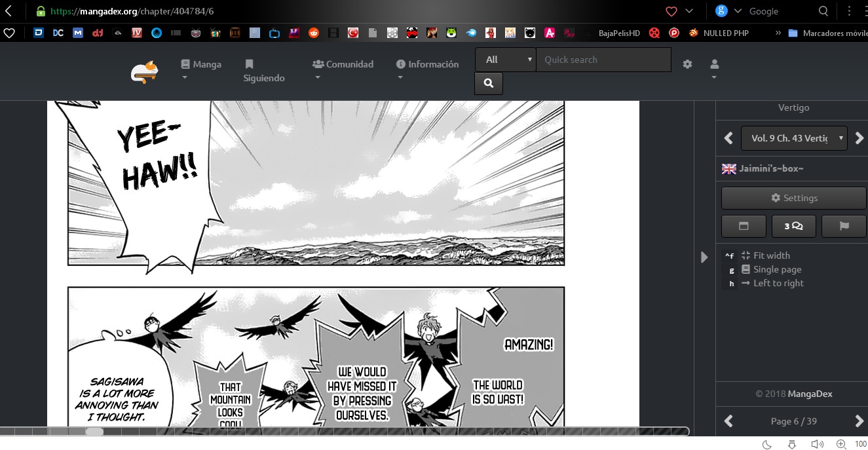Go to the previous chapter arrow

click(x=728, y=138)
